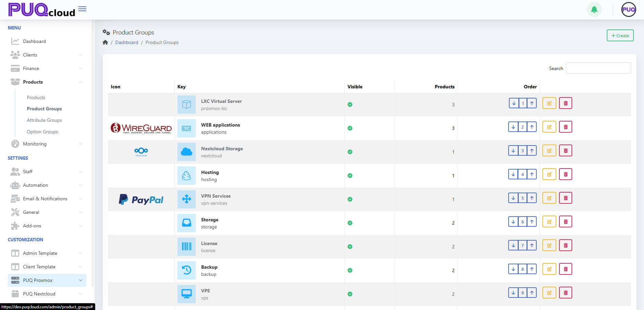
Task: Expand the General settings menu
Action: [46, 212]
